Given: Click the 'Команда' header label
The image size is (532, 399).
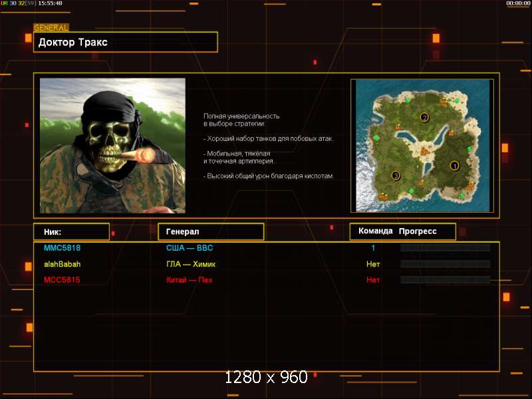Looking at the screenshot, I should 375,231.
